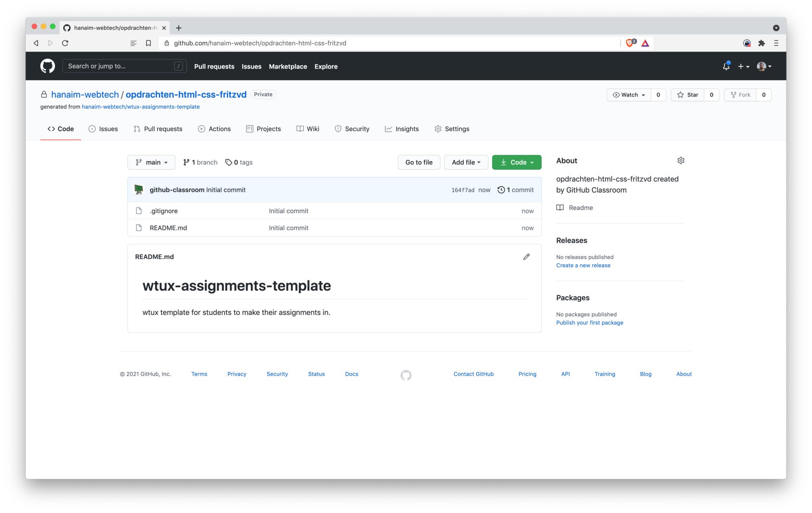Open opdrachten-html-css-fritzvd repository link
Viewport: 812px width, 513px height.
pyautogui.click(x=186, y=94)
